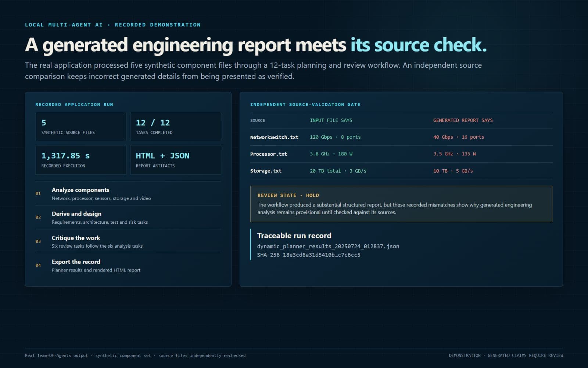Click generated value '10 TB · 5 GB/s'
Screen dimensions: 588x368
point(453,171)
